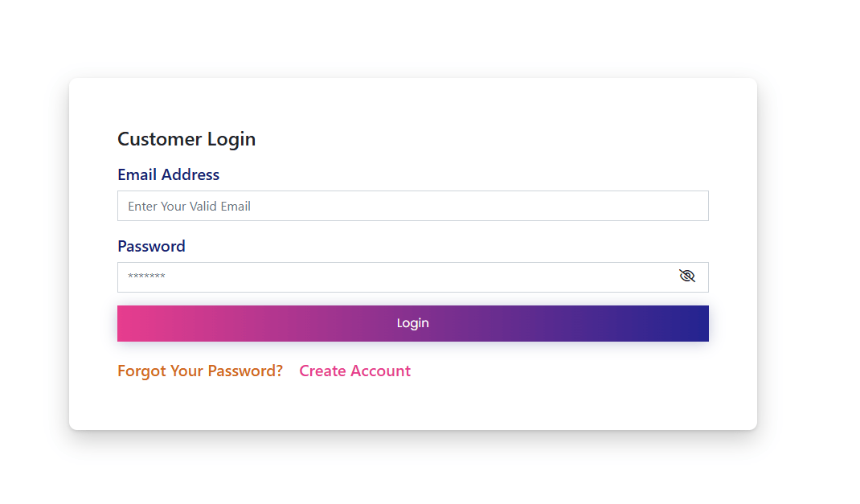Toggle password visibility with the crossed-eye icon
Screen dimensions: 860x504
[686, 276]
